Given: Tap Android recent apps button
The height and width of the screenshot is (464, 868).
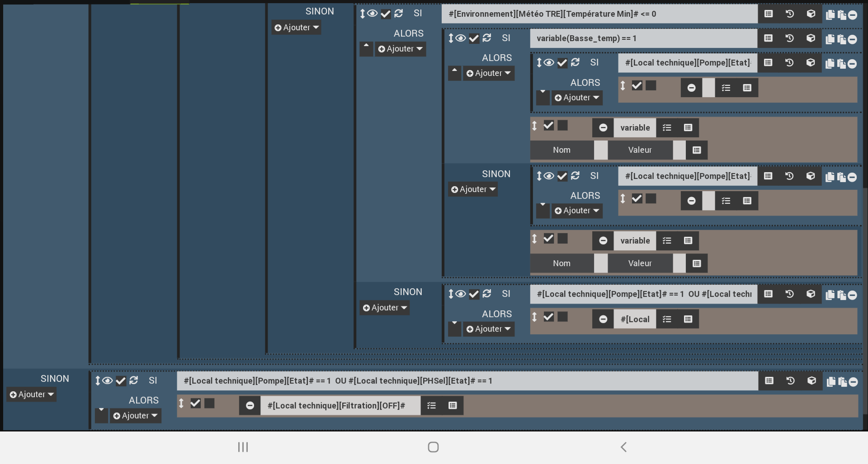Looking at the screenshot, I should (x=243, y=447).
